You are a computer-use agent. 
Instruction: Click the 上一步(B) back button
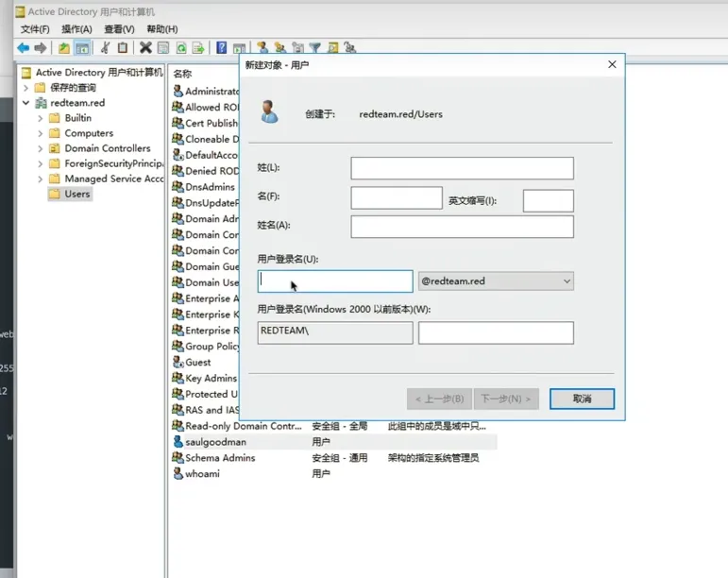439,399
